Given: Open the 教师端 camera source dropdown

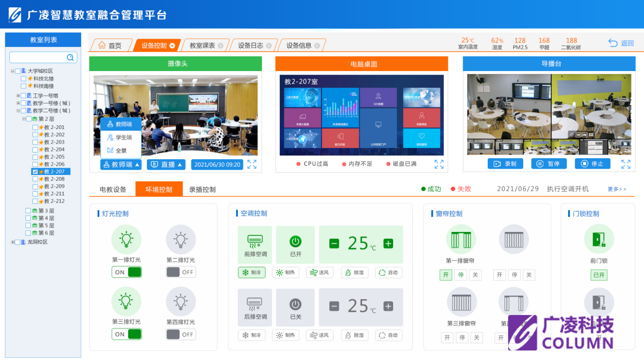Looking at the screenshot, I should (x=121, y=165).
